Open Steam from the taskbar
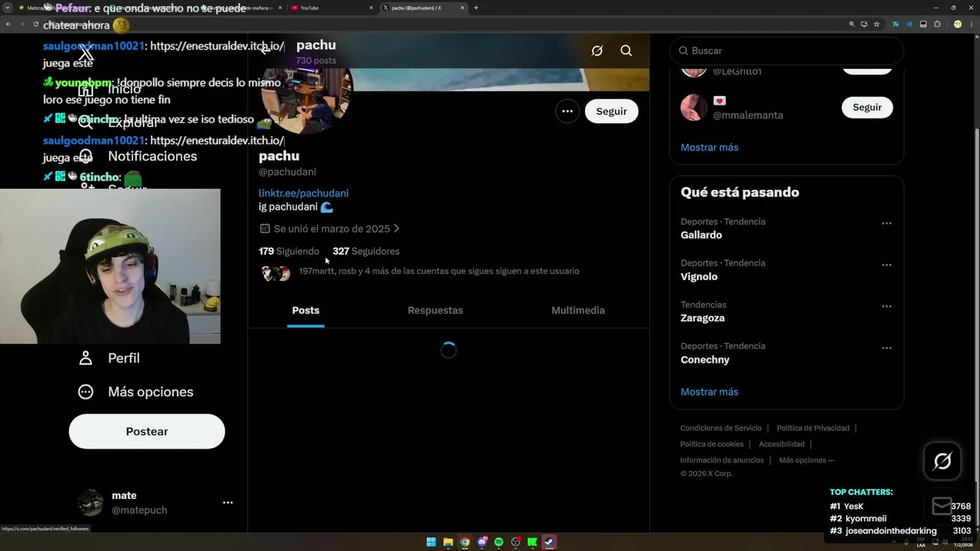Image resolution: width=980 pixels, height=551 pixels. tap(549, 543)
